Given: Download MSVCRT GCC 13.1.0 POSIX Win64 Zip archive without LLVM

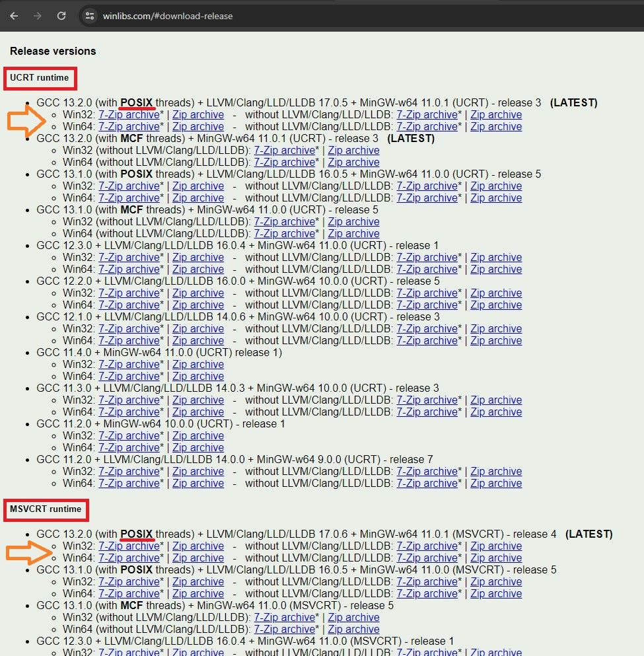Looking at the screenshot, I should click(496, 593).
